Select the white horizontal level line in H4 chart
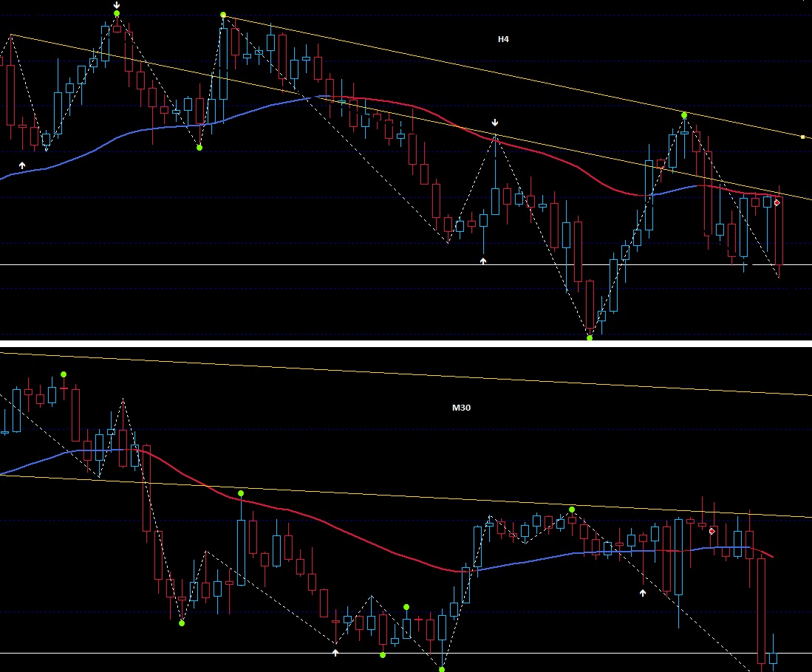Screen dimensions: 812x672 click(406, 265)
